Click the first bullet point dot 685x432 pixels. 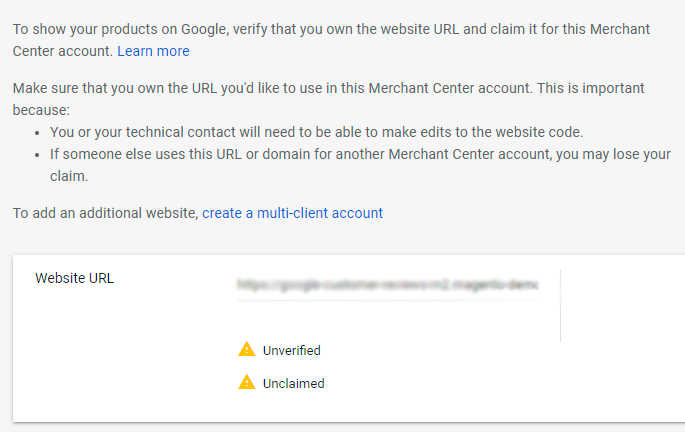coord(37,133)
